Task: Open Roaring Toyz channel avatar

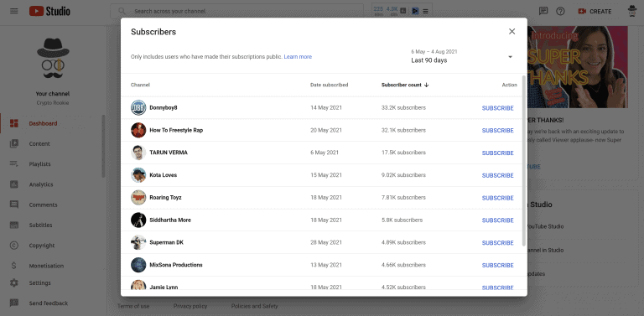Action: point(138,198)
